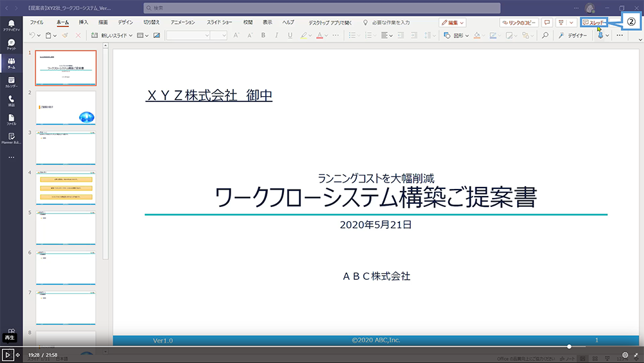The height and width of the screenshot is (363, 644).
Task: Select slide 4 thumbnail
Action: [66, 188]
